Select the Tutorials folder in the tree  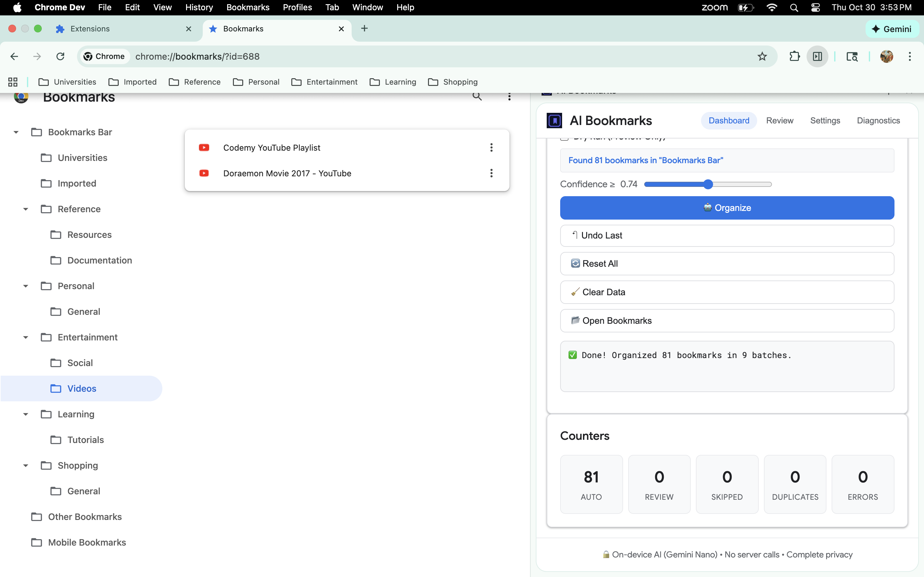pyautogui.click(x=86, y=440)
